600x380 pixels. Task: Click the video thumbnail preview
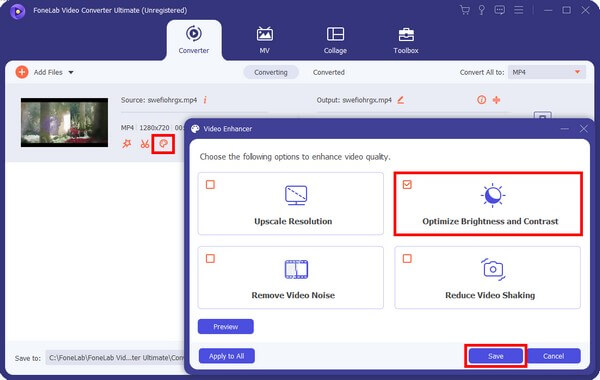[64, 122]
